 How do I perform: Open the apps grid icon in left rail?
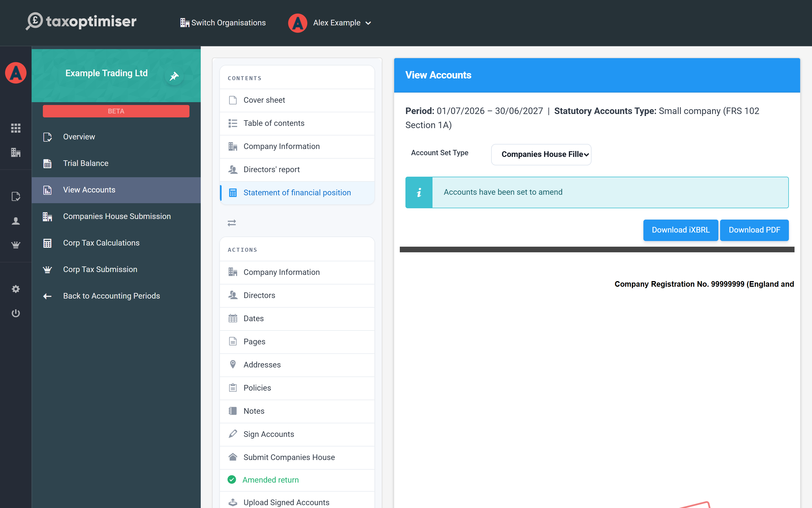[16, 128]
